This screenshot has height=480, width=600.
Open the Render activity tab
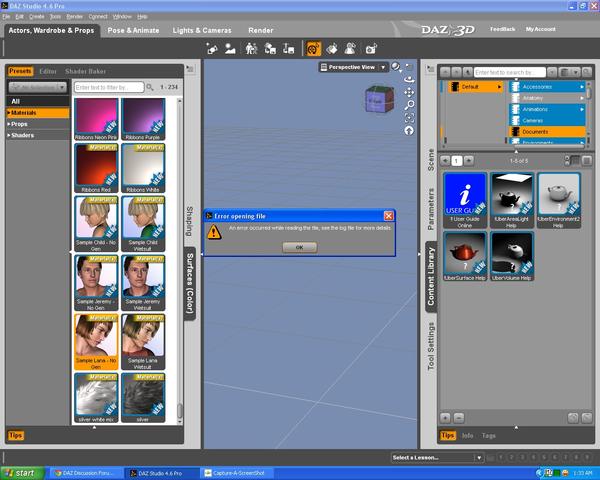pos(261,30)
